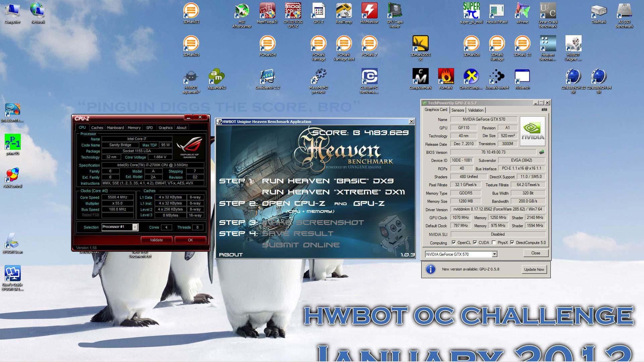
Task: Launch wPrime desktop icon
Action: (522, 13)
